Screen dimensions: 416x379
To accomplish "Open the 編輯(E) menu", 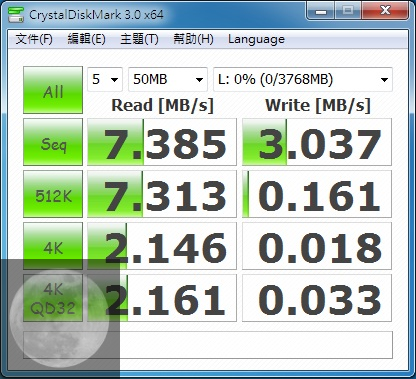I will coord(86,39).
